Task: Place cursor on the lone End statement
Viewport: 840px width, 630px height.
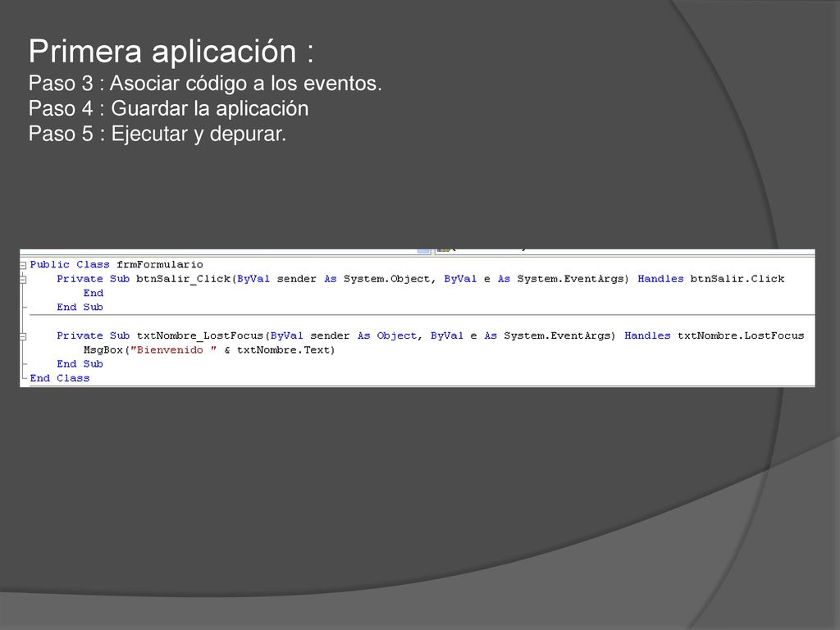Action: pos(94,293)
